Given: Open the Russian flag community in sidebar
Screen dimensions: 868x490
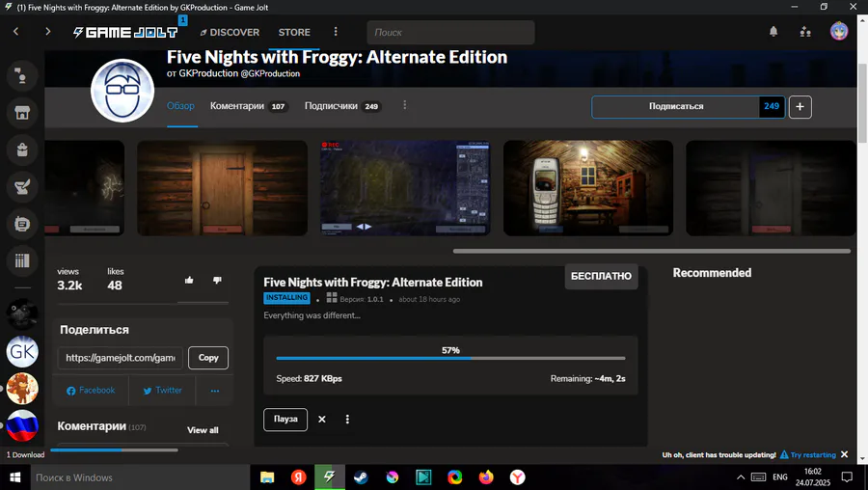Looking at the screenshot, I should point(22,425).
